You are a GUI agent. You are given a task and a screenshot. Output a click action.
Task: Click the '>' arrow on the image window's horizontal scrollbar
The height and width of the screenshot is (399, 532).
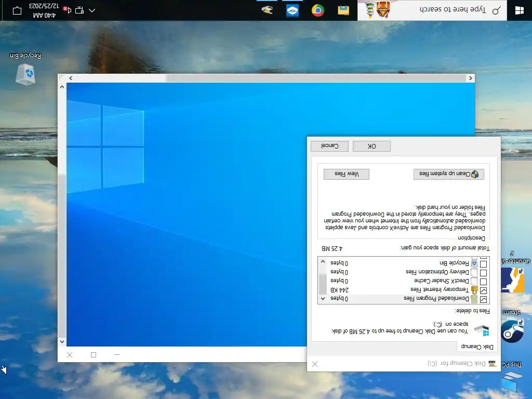(470, 78)
